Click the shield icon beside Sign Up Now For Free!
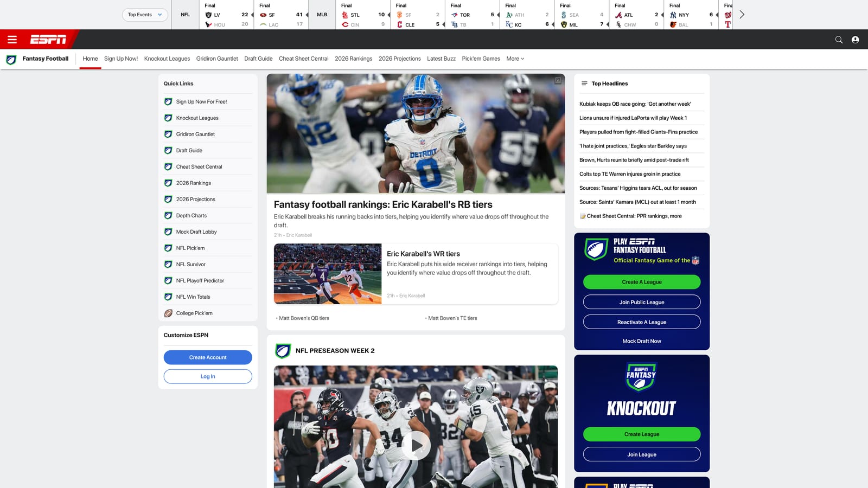 168,102
